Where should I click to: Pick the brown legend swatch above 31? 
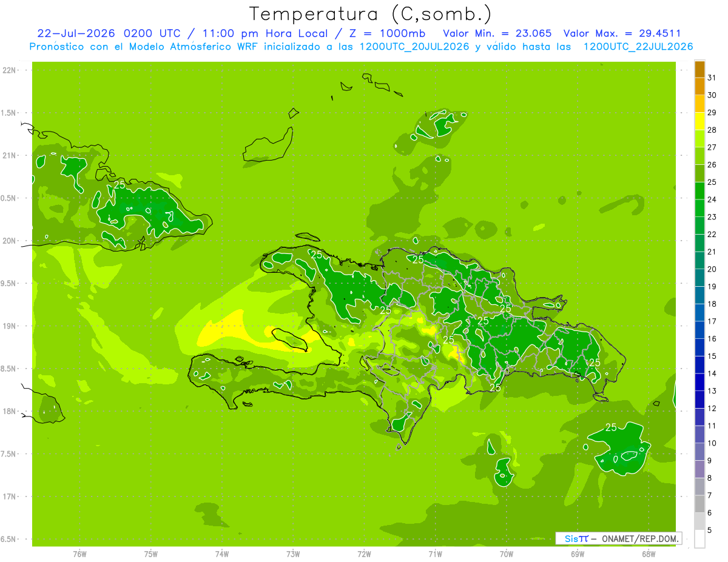pos(699,69)
